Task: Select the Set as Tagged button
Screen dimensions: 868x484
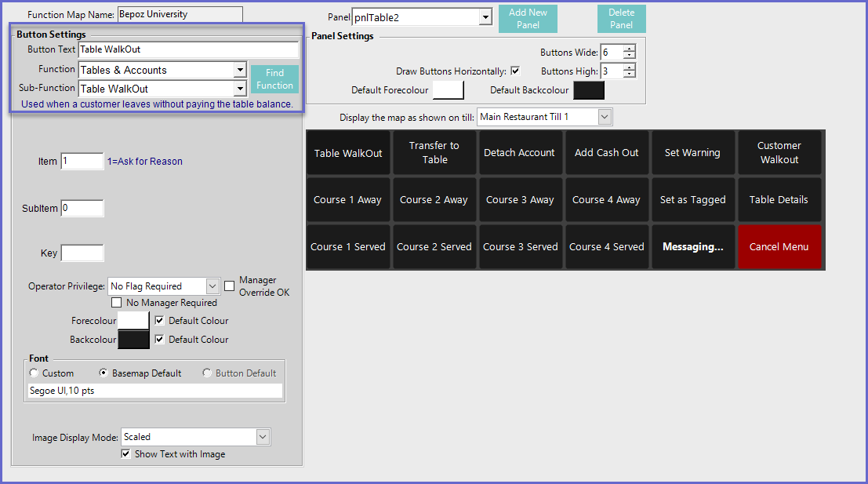Action: [x=693, y=200]
